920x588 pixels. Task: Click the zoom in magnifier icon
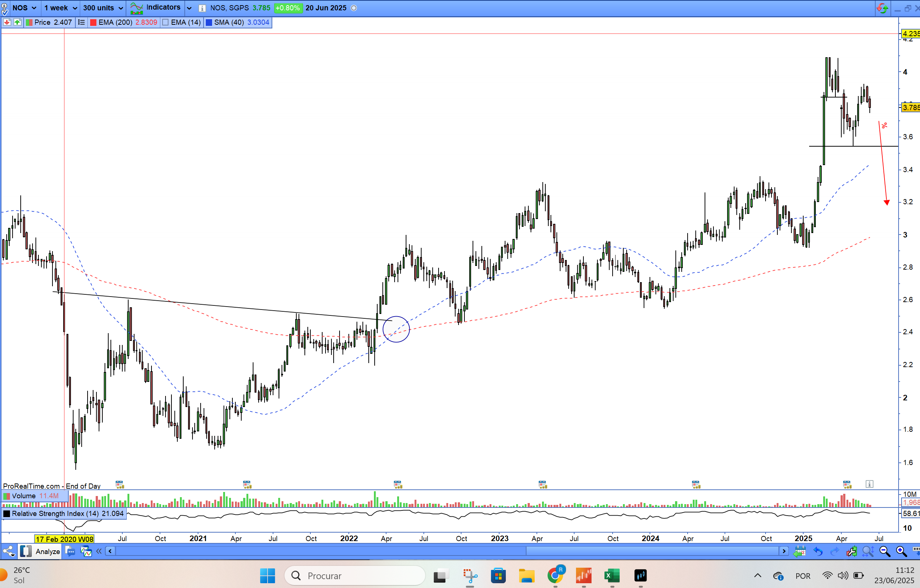pyautogui.click(x=901, y=551)
